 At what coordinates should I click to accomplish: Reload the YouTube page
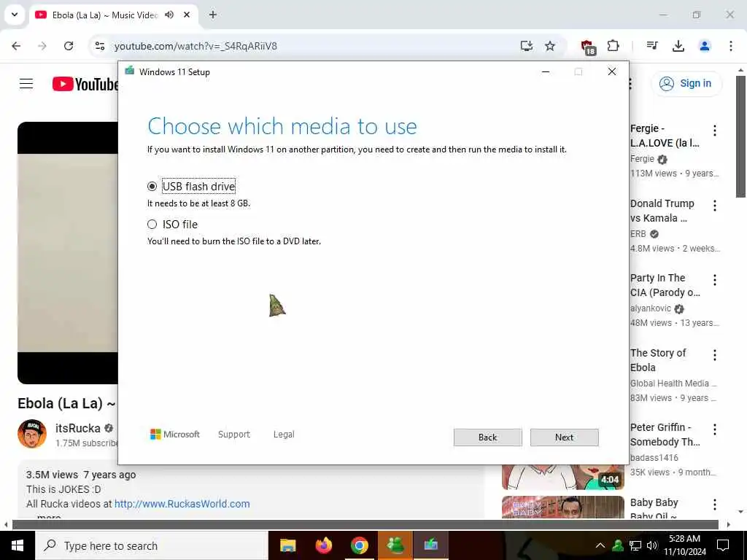(69, 46)
